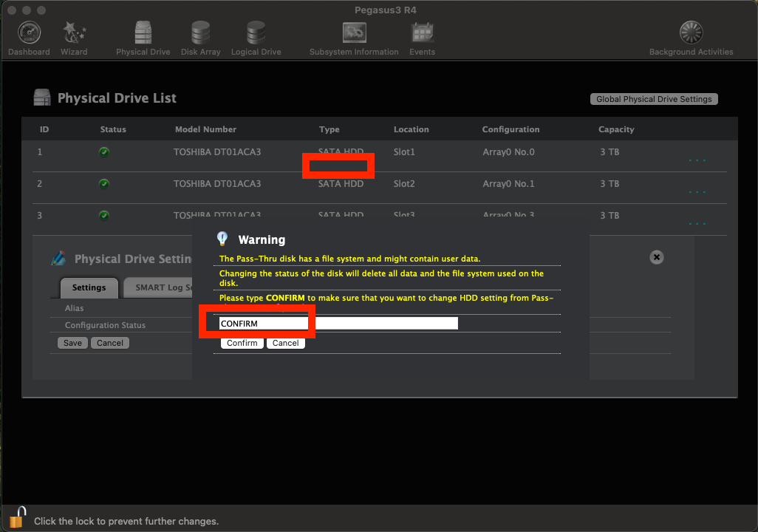Click the padlock to prevent changes
Image resolution: width=758 pixels, height=532 pixels.
(18, 517)
